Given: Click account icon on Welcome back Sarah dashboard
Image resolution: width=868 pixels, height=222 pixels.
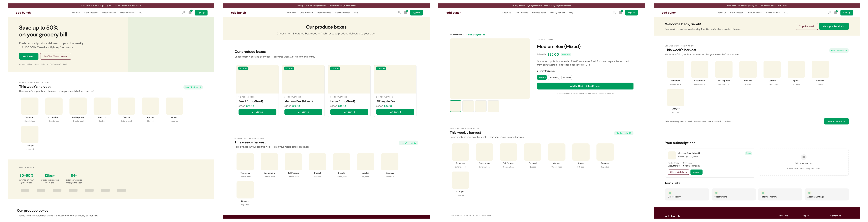Looking at the screenshot, I should click(x=830, y=12).
